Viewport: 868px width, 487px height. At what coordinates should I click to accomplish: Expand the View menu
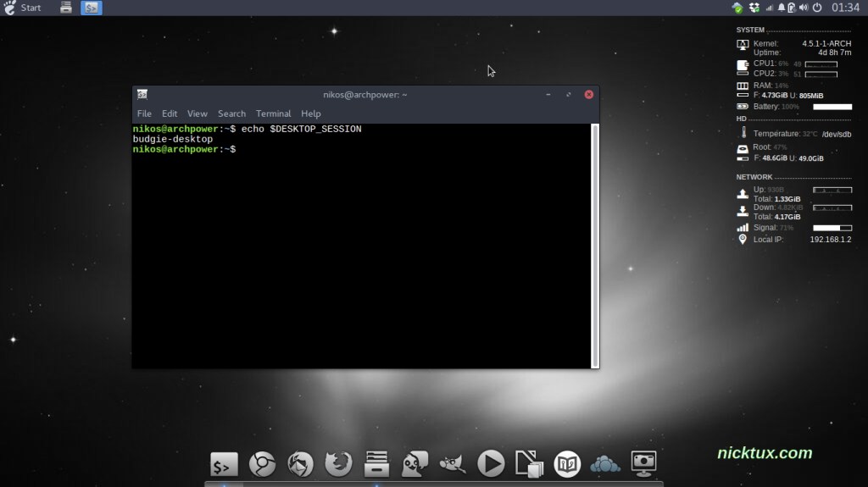198,113
